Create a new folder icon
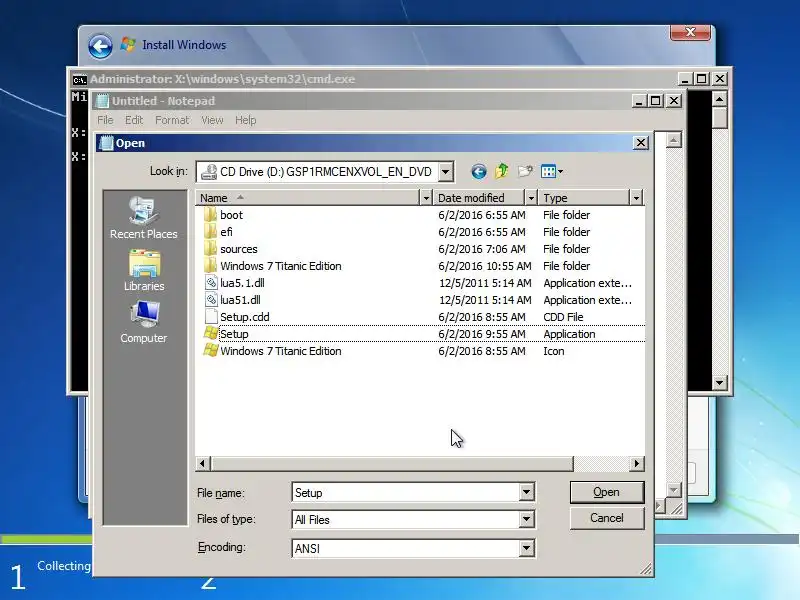800x600 pixels. [x=525, y=171]
